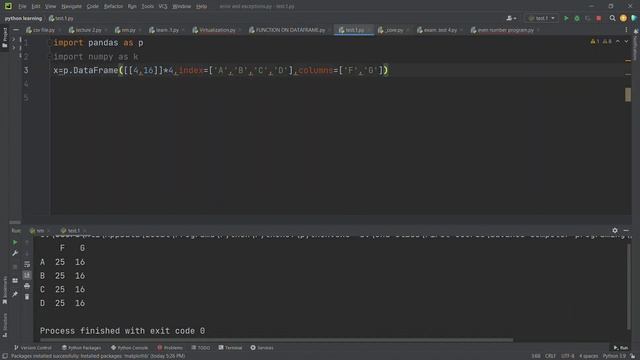Click line number 5 in gutter
The width and height of the screenshot is (640, 360).
tap(26, 98)
